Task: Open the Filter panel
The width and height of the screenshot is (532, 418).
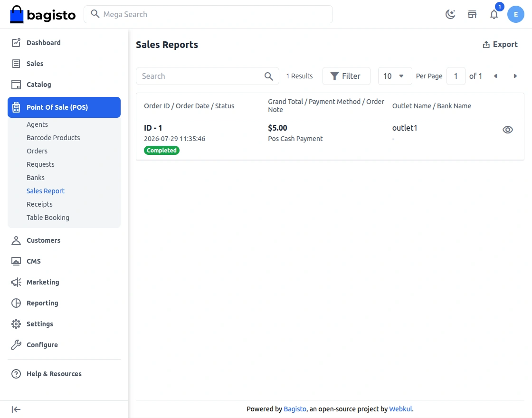Action: point(346,76)
